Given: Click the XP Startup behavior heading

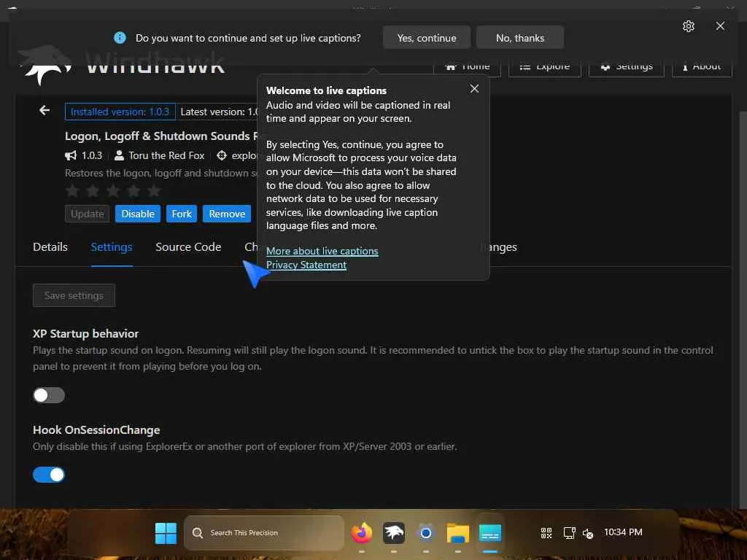Looking at the screenshot, I should (86, 334).
